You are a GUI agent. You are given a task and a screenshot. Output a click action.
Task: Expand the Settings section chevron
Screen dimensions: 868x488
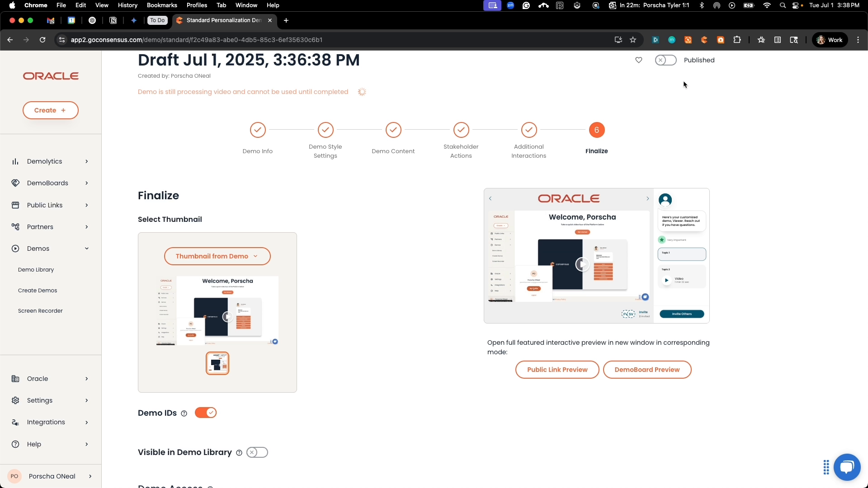(86, 400)
